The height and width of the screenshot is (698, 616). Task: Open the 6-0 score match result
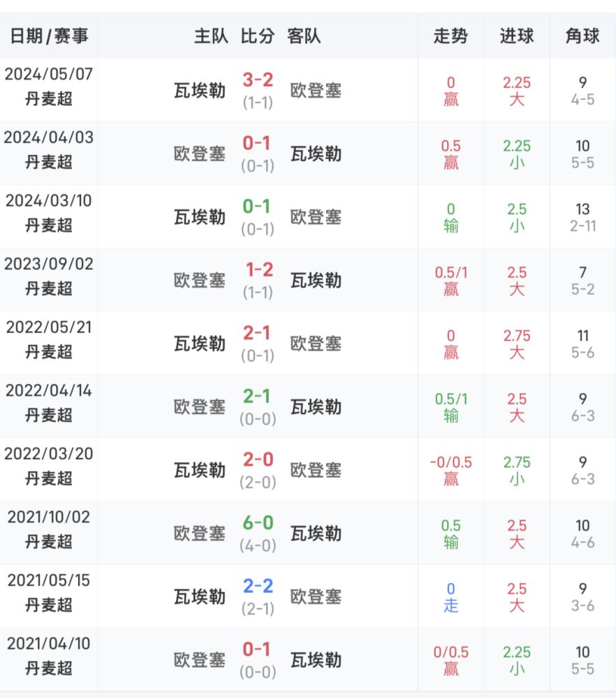point(258,523)
